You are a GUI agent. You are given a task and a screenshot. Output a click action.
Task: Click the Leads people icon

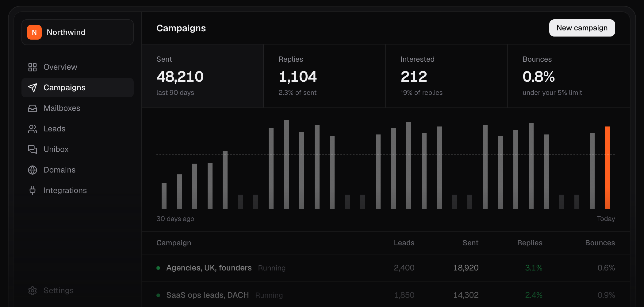click(33, 129)
